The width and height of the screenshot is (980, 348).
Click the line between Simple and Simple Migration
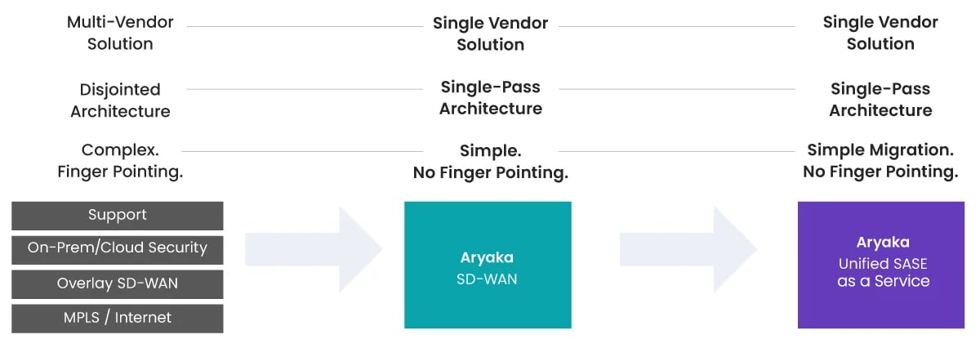coord(676,151)
